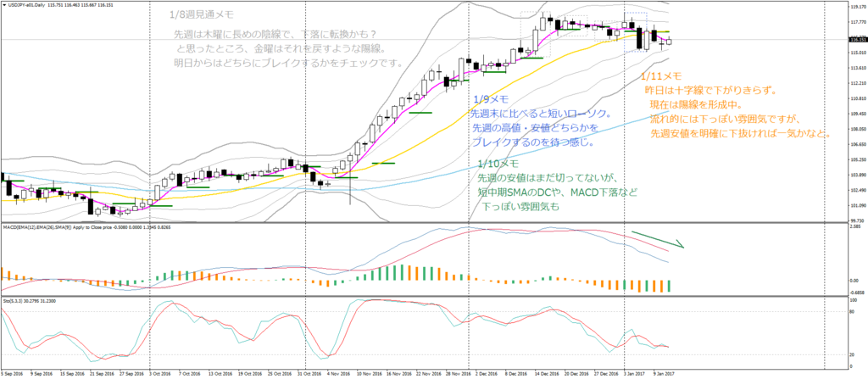Click the 28 Nov 2016 date label
The height and width of the screenshot is (379, 868).
point(460,373)
